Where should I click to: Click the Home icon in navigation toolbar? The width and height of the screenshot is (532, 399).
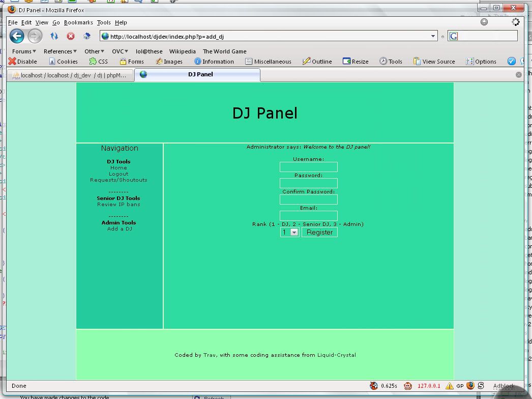(87, 36)
